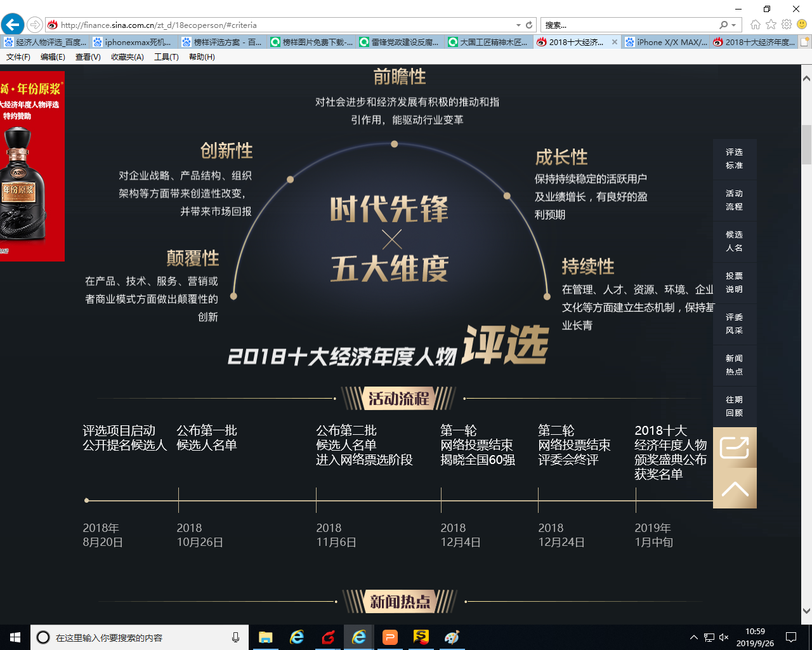
Task: Open favorites star icon
Action: 771,25
